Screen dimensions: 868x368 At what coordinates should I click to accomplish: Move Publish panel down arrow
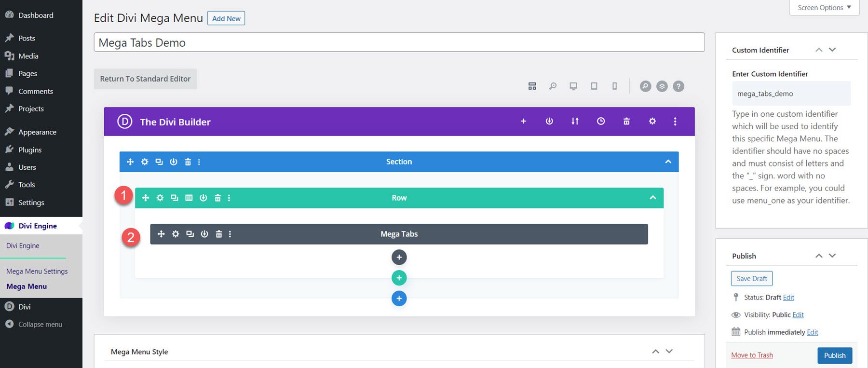tap(832, 256)
